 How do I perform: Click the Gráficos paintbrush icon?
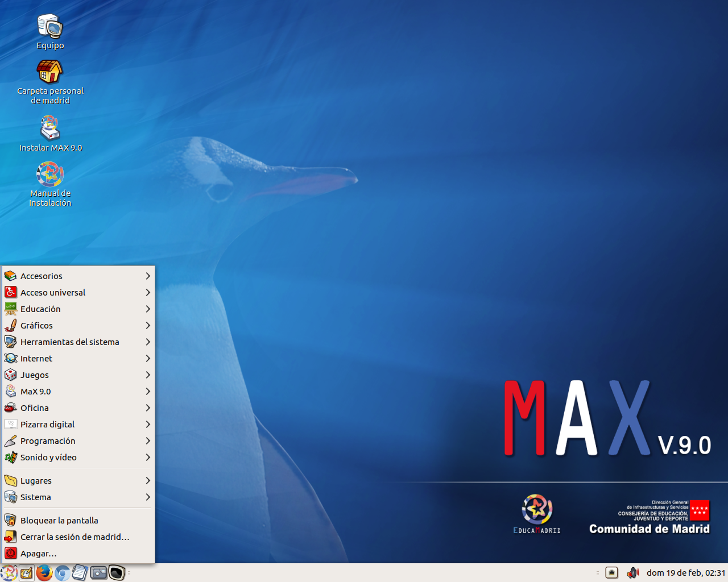(x=11, y=325)
